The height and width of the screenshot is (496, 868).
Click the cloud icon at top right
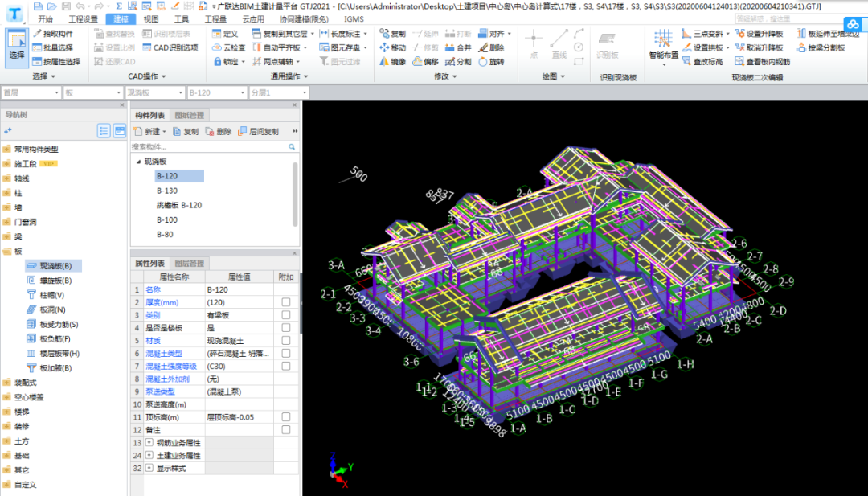[853, 24]
